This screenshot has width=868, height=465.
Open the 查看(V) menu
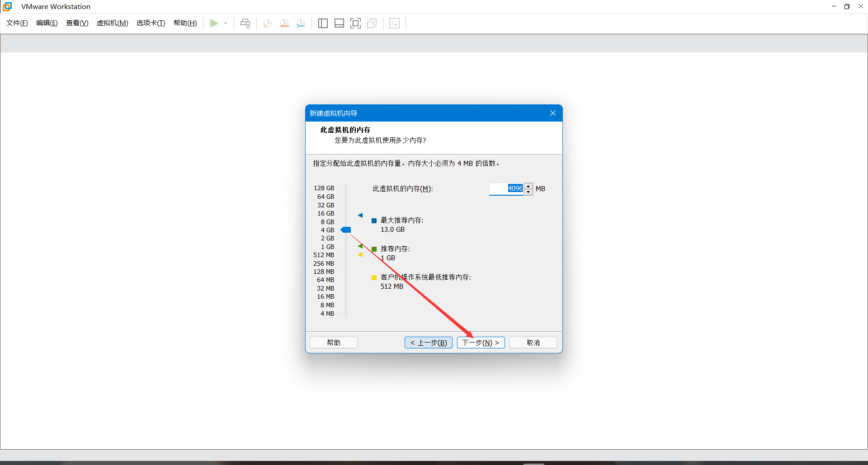[77, 23]
